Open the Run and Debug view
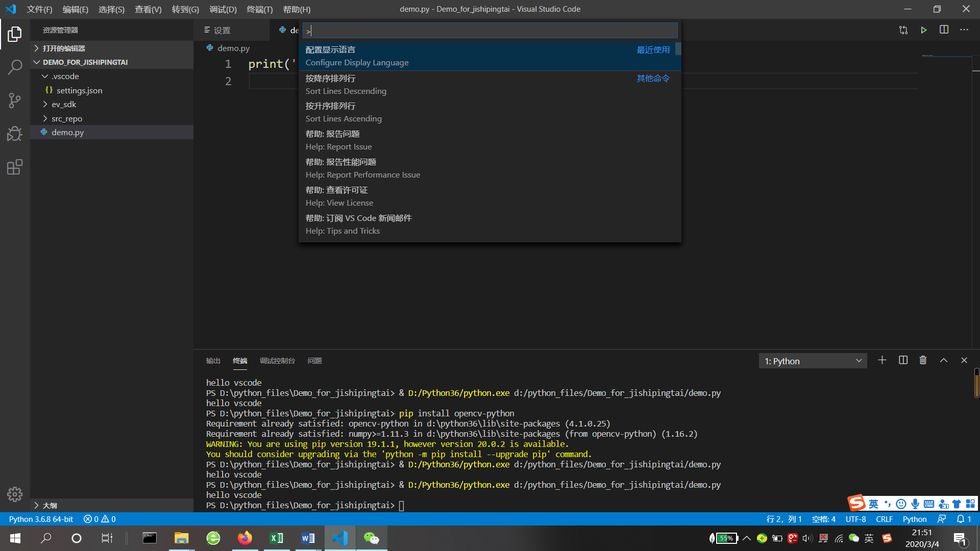The image size is (980, 551). pyautogui.click(x=15, y=134)
